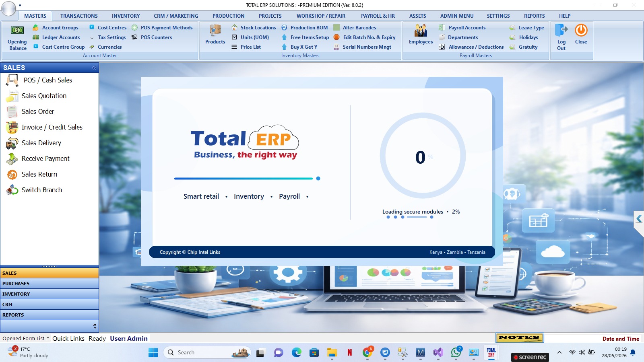Open Allowances / Deductions
The width and height of the screenshot is (644, 362).
pos(471,47)
